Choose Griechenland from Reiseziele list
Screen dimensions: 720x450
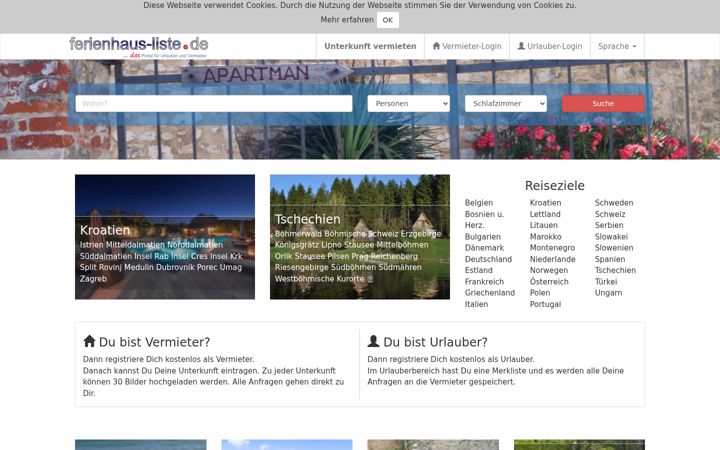click(x=489, y=293)
